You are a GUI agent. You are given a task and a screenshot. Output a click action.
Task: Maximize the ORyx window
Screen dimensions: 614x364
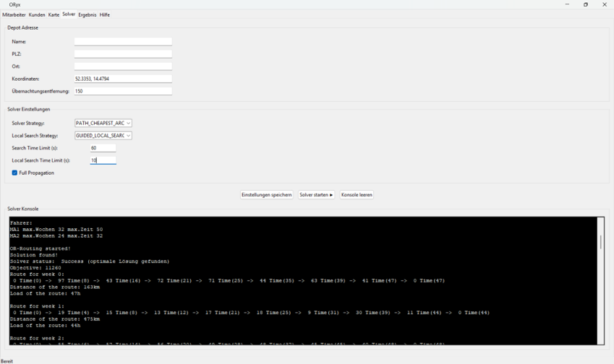point(586,4)
